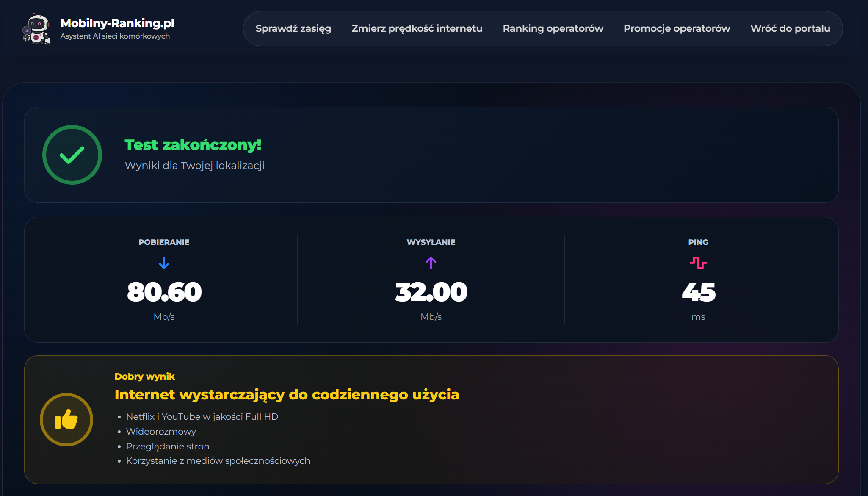
Task: Click the pink ping pulse icon
Action: tap(698, 263)
